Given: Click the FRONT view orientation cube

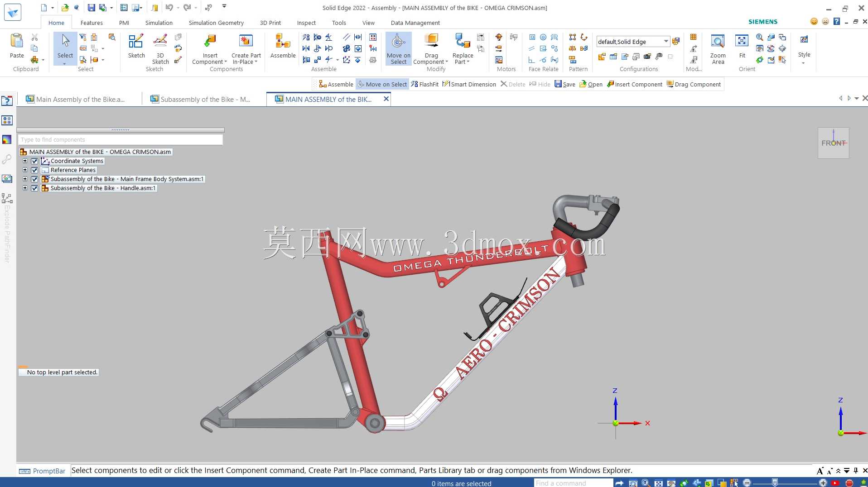Looking at the screenshot, I should pyautogui.click(x=833, y=143).
